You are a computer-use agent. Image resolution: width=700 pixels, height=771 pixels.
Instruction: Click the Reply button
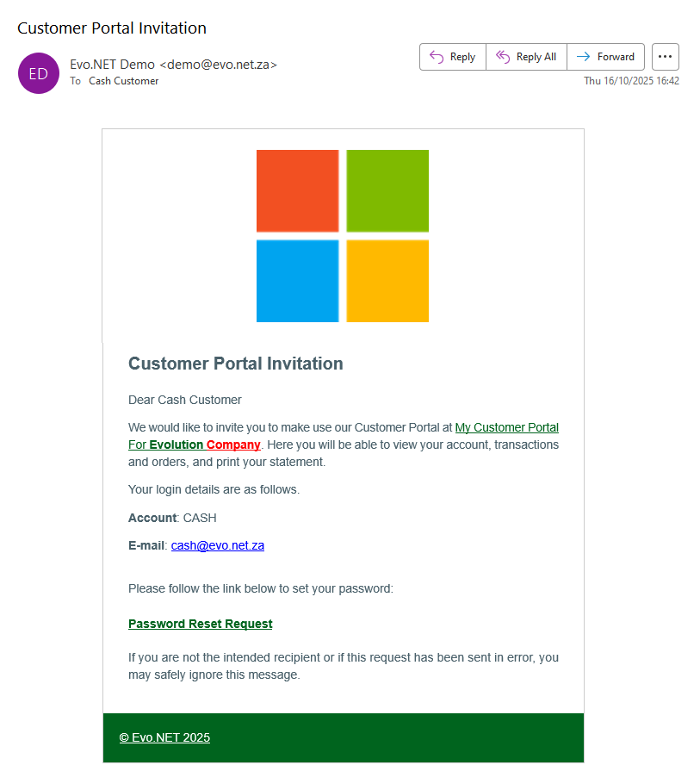click(453, 57)
